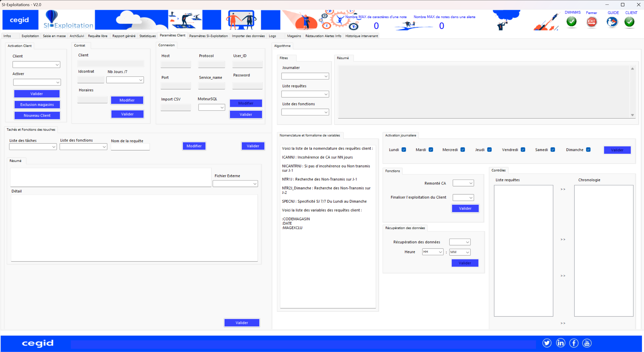Open the LinkedIn icon in footer
The height and width of the screenshot is (352, 644).
560,343
